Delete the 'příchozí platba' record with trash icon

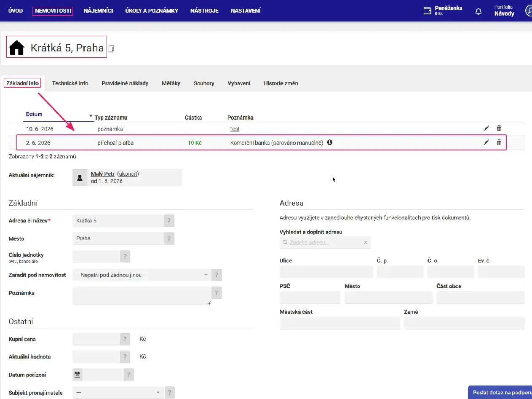click(x=499, y=142)
